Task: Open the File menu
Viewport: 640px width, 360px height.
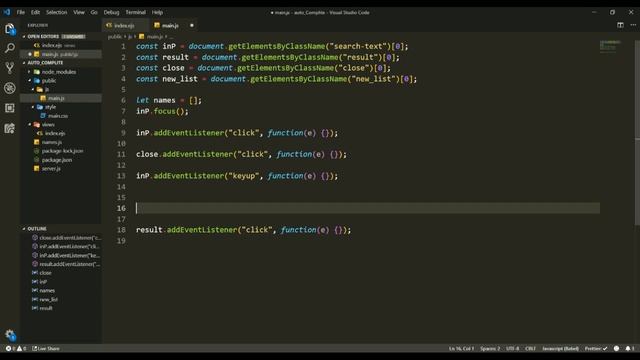Action: coord(21,12)
